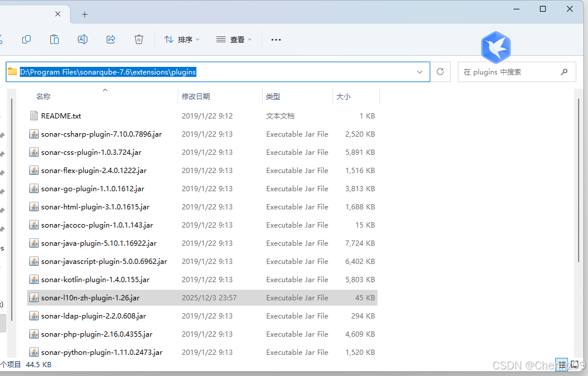
Task: Click the search magnifier icon
Action: 564,72
